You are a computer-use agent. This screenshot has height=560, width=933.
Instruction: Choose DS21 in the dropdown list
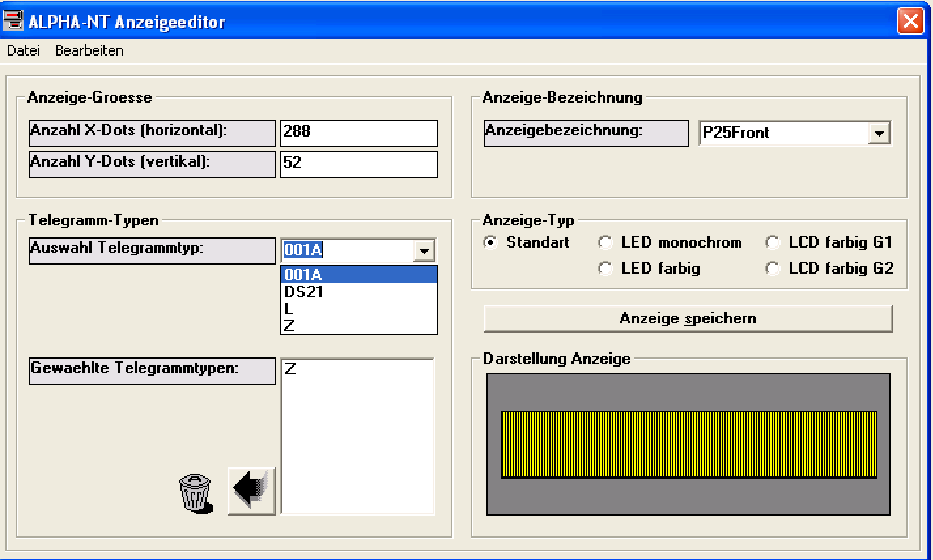359,291
